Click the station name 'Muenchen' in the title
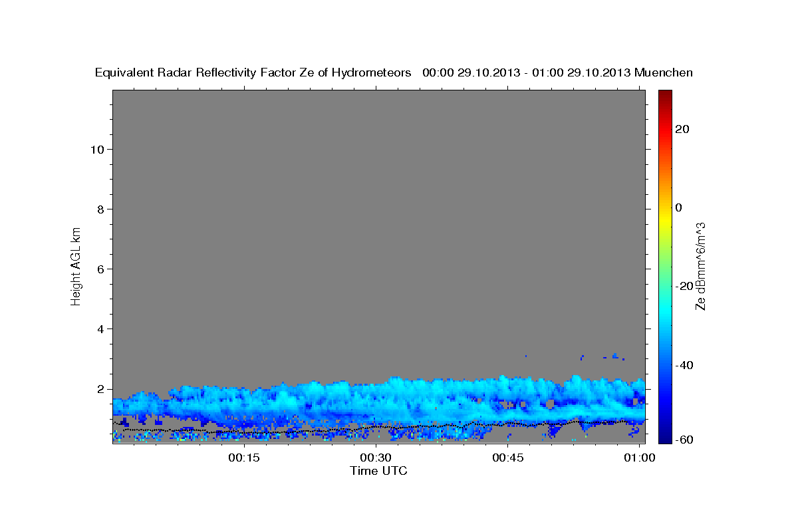Image resolution: width=798 pixels, height=532 pixels. (x=664, y=73)
